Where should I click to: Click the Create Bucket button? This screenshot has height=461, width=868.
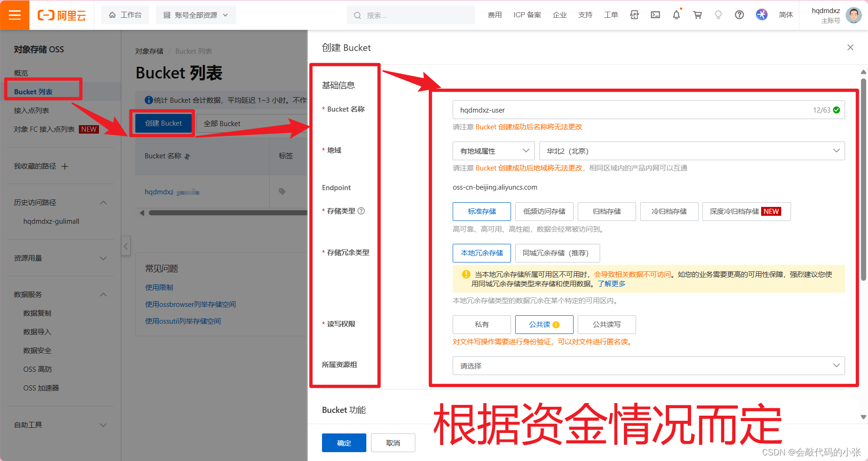[163, 123]
